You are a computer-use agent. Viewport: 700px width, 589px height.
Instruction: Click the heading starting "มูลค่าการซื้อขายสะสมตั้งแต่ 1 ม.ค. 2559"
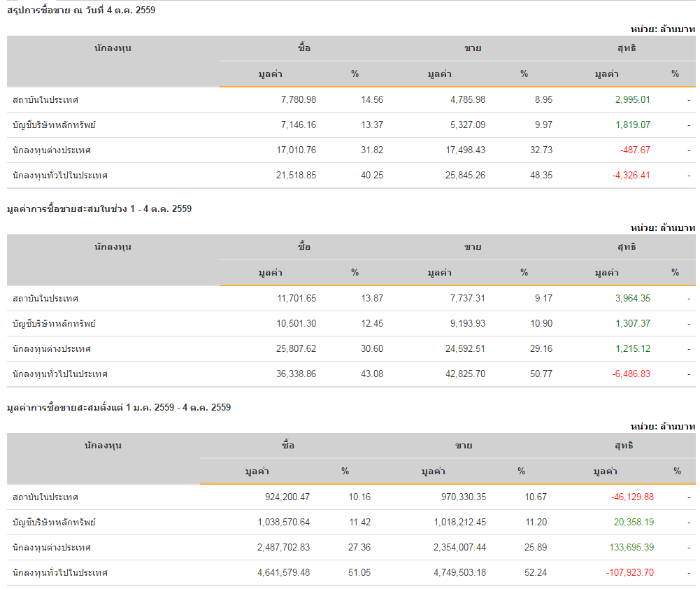click(x=119, y=407)
